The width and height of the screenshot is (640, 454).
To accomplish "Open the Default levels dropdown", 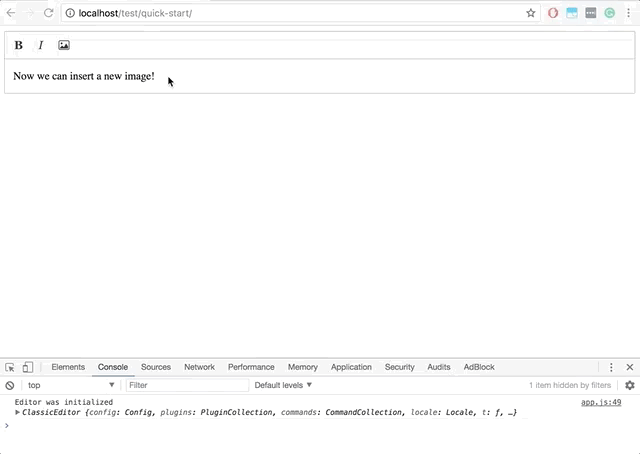I will (283, 385).
